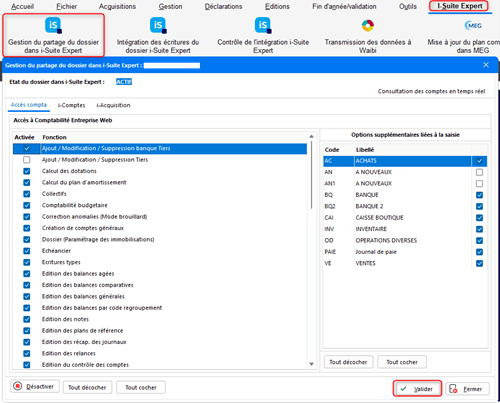Click the function list scroll down arrow
Viewport: 500px width, 403px height.
pyautogui.click(x=311, y=364)
